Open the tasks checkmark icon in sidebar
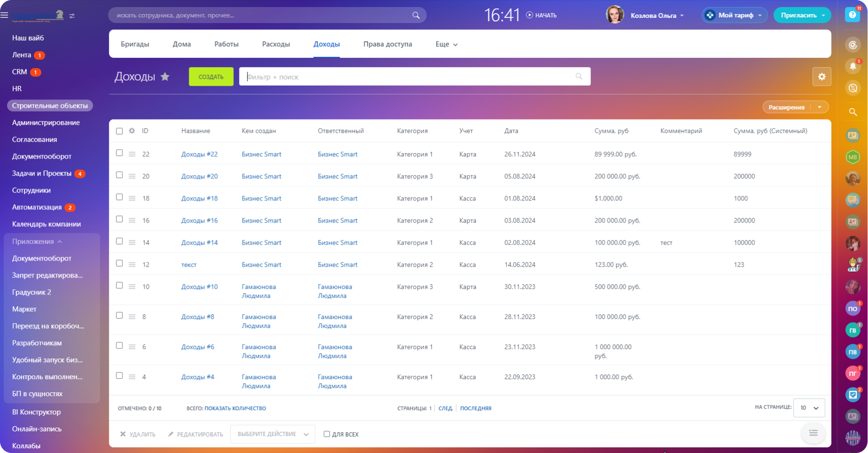The width and height of the screenshot is (868, 453). [x=853, y=395]
